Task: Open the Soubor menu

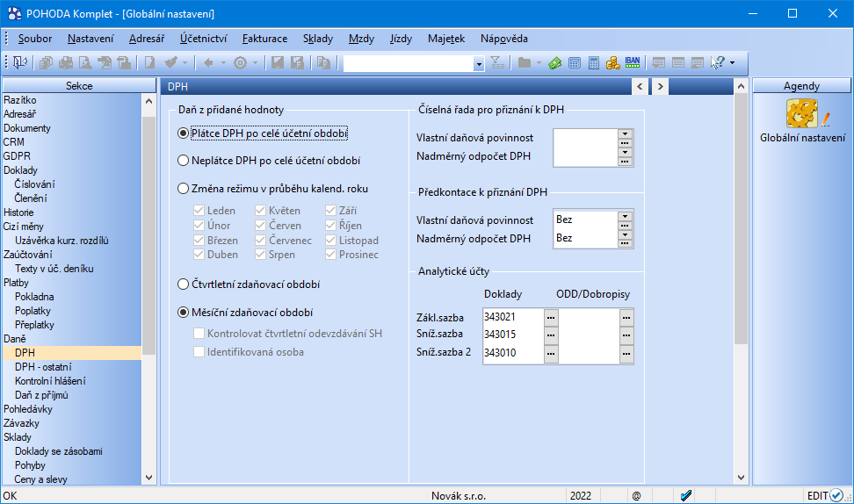Action: 35,39
